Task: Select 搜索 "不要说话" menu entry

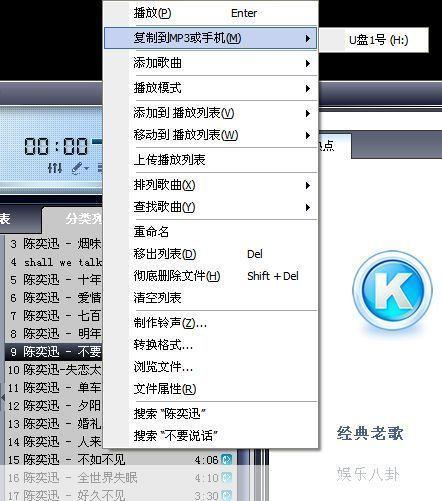Action: 211,436
